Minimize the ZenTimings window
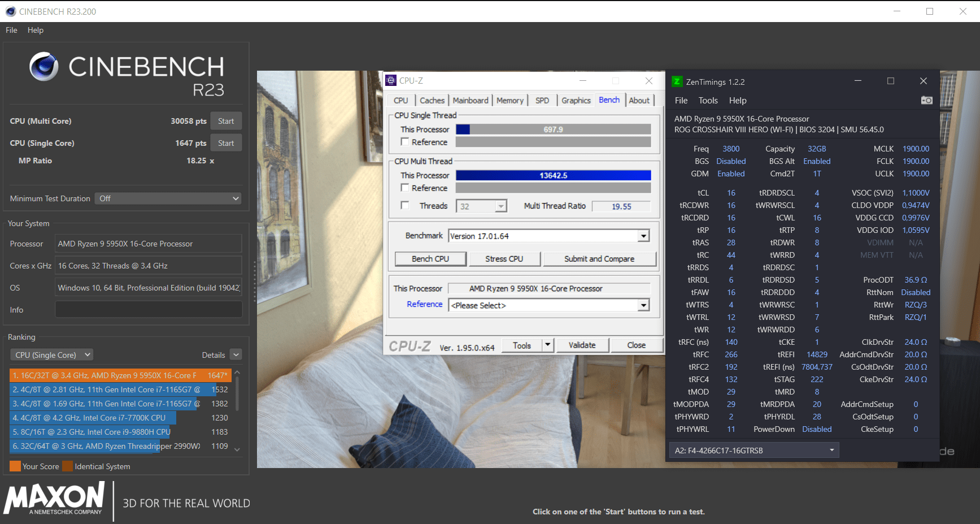This screenshot has width=980, height=524. [858, 81]
